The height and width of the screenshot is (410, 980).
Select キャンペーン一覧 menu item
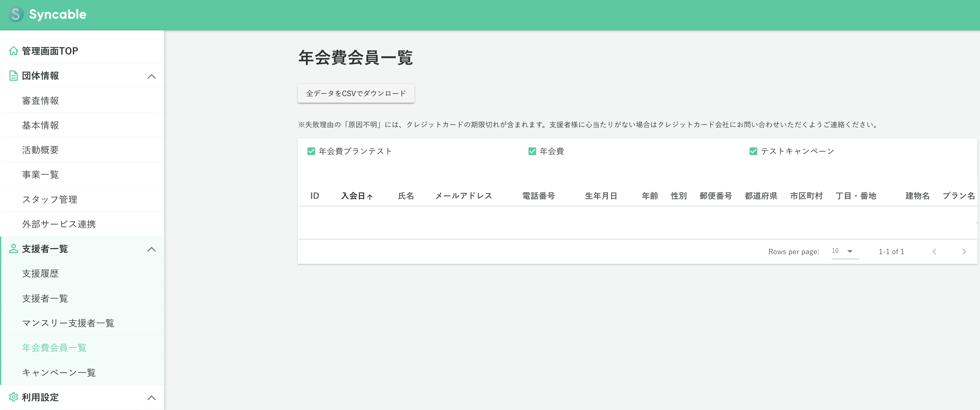coord(59,372)
